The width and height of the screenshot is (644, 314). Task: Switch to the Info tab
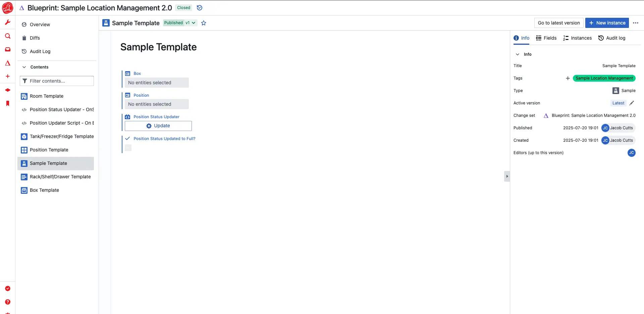click(522, 38)
